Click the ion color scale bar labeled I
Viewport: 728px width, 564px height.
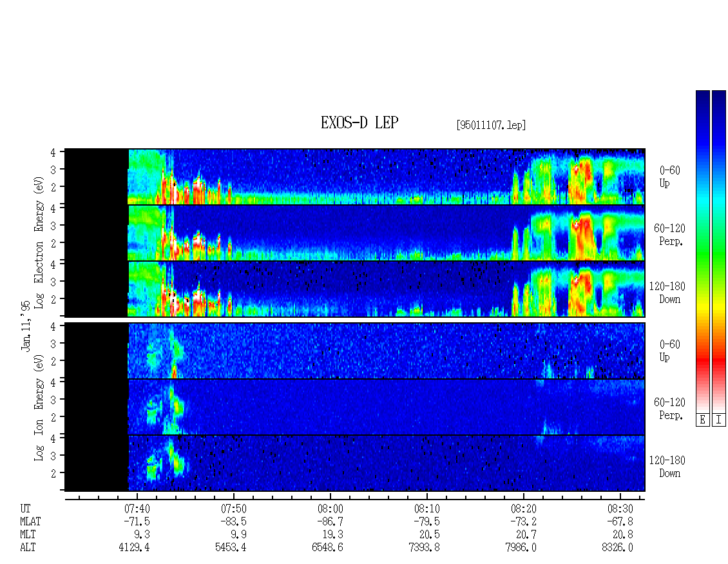tap(719, 251)
